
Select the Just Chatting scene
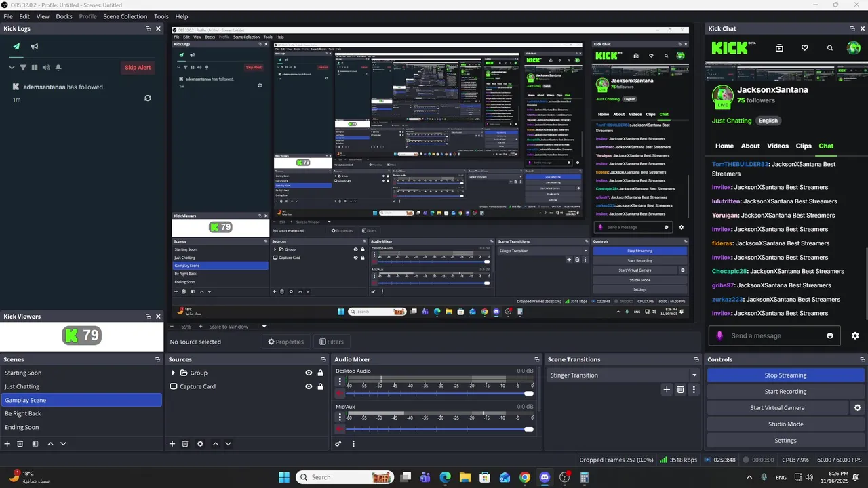[x=81, y=386]
